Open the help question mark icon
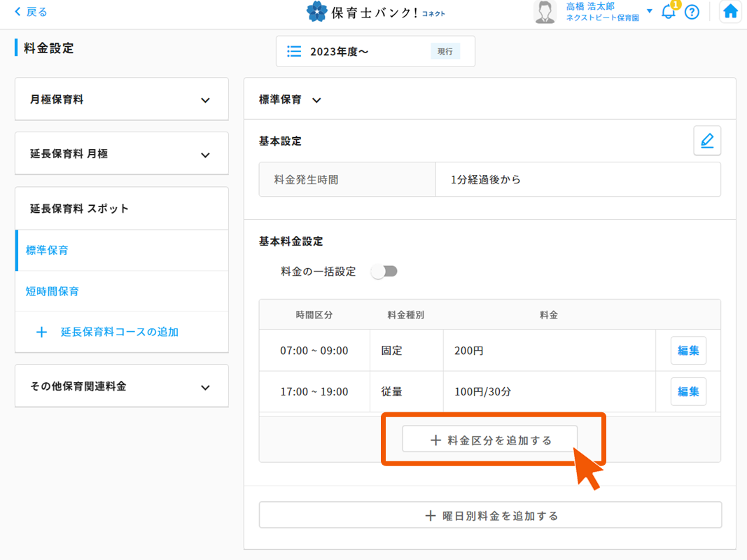747x560 pixels. 692,12
